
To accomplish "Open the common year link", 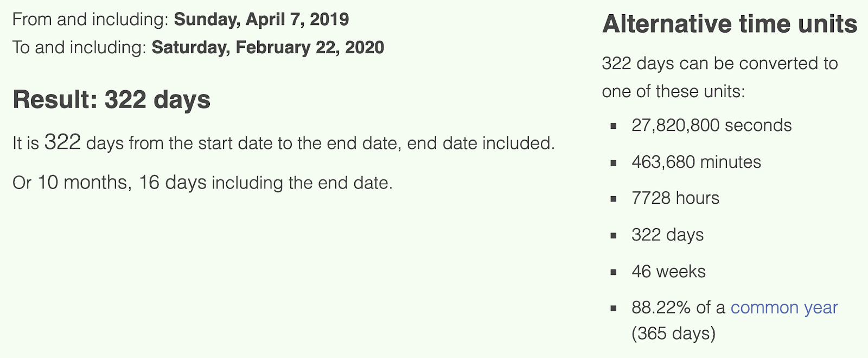I will click(784, 308).
